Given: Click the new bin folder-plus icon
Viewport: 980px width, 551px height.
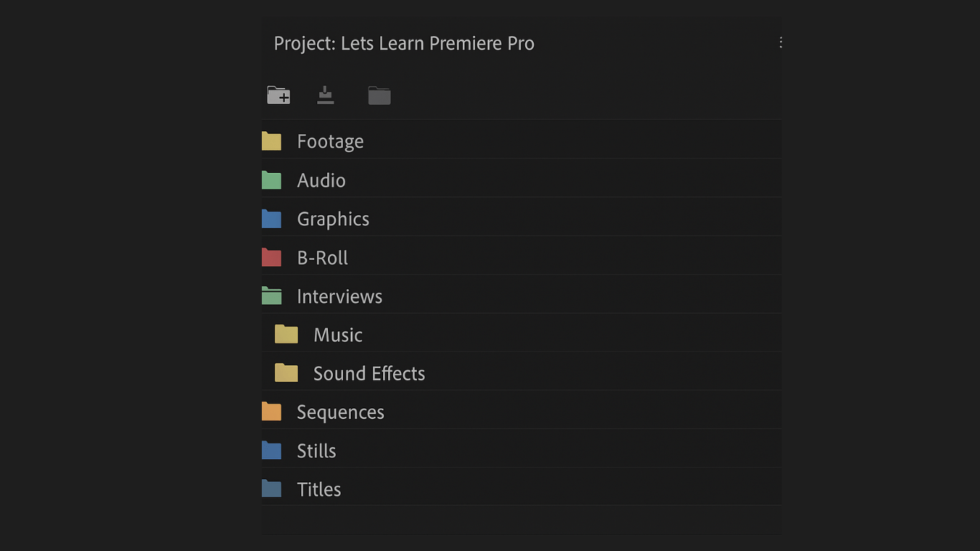Looking at the screenshot, I should [x=278, y=95].
